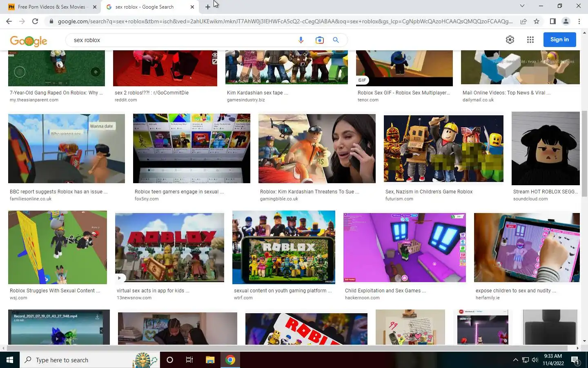Viewport: 588px width, 368px height.
Task: Click the horizontal scrollbar at page bottom
Action: tap(288, 348)
